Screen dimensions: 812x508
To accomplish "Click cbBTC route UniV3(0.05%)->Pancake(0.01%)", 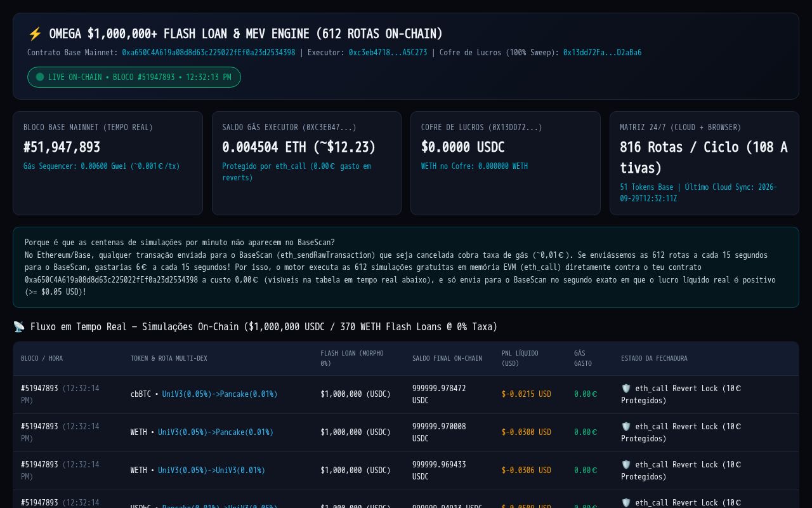I will pos(219,394).
